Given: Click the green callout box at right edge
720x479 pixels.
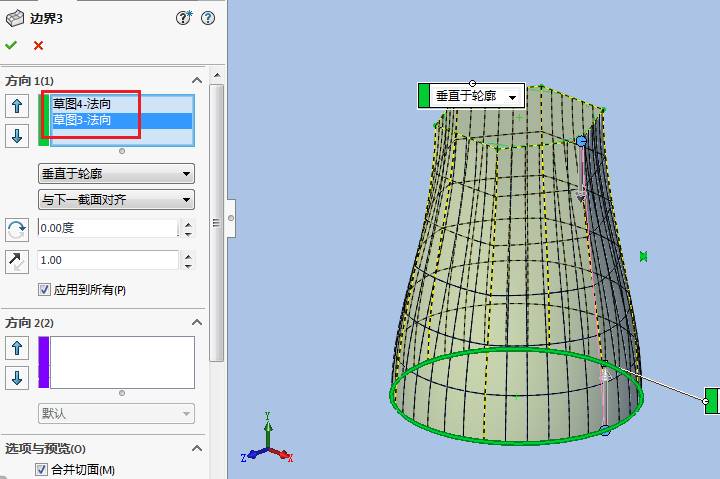Looking at the screenshot, I should (x=712, y=400).
